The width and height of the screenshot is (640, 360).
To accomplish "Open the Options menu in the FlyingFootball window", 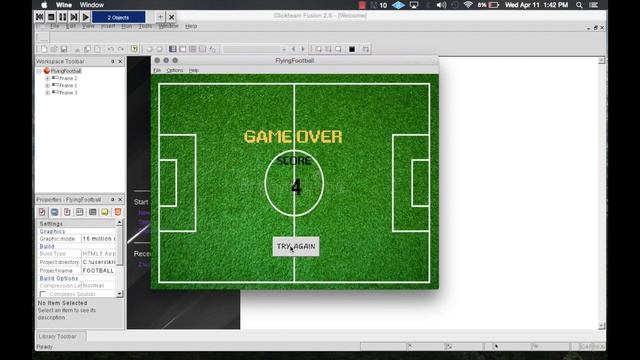I will (x=175, y=70).
